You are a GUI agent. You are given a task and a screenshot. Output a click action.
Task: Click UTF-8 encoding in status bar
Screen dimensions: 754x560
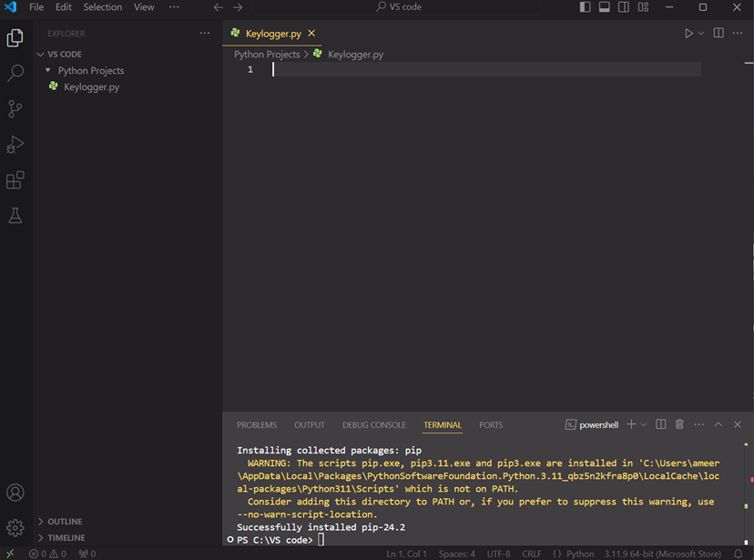(x=498, y=554)
